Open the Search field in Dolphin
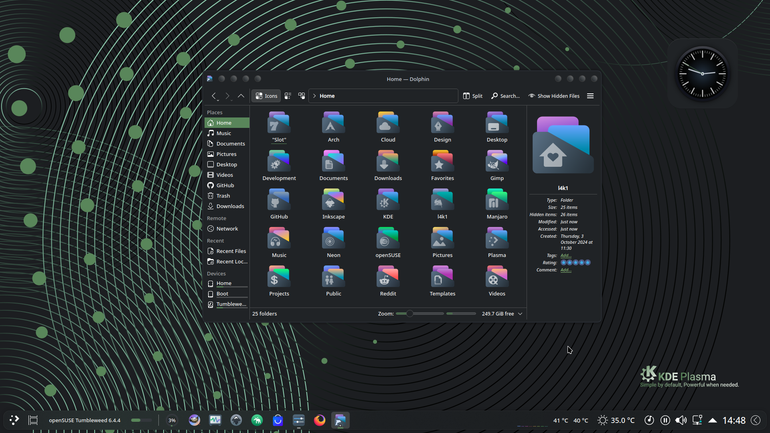This screenshot has height=433, width=770. [505, 96]
